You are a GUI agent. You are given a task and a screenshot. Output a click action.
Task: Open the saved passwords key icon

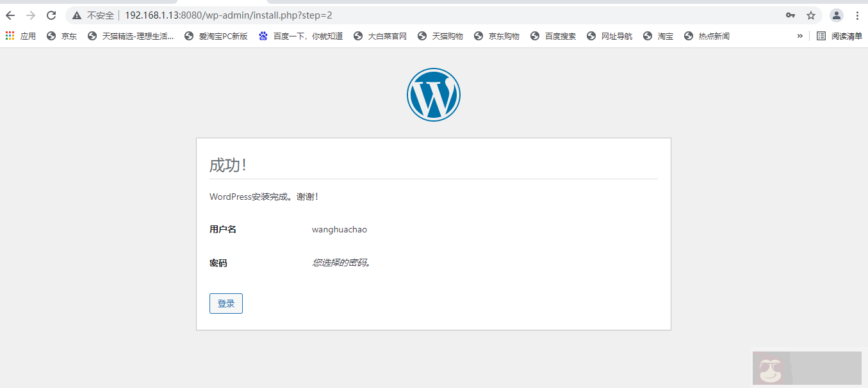click(790, 14)
